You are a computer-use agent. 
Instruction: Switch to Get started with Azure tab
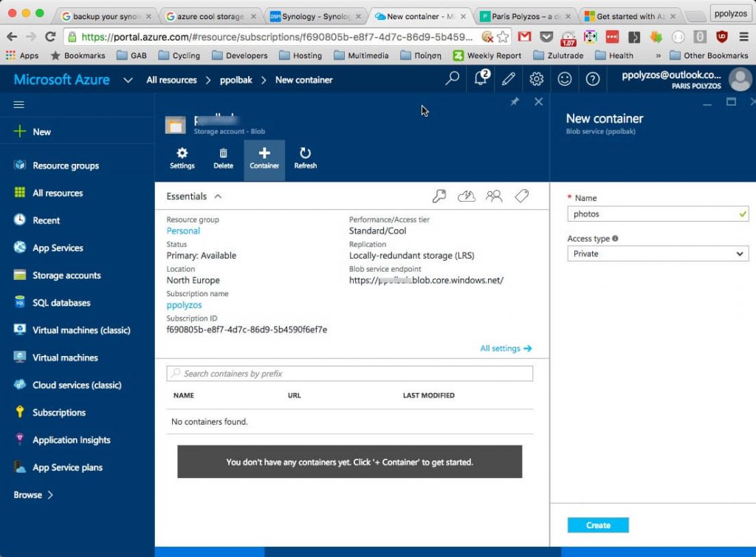click(629, 16)
